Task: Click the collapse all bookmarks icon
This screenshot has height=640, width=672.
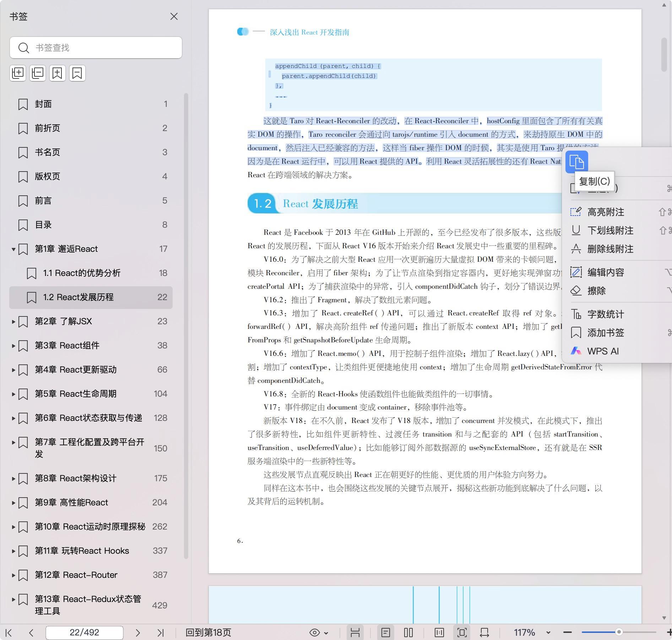Action: point(38,73)
